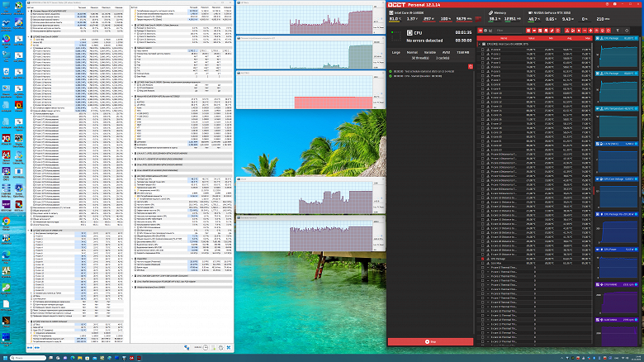Open the Windows Start menu
Image resolution: width=644 pixels, height=362 pixels.
pyautogui.click(x=5, y=358)
